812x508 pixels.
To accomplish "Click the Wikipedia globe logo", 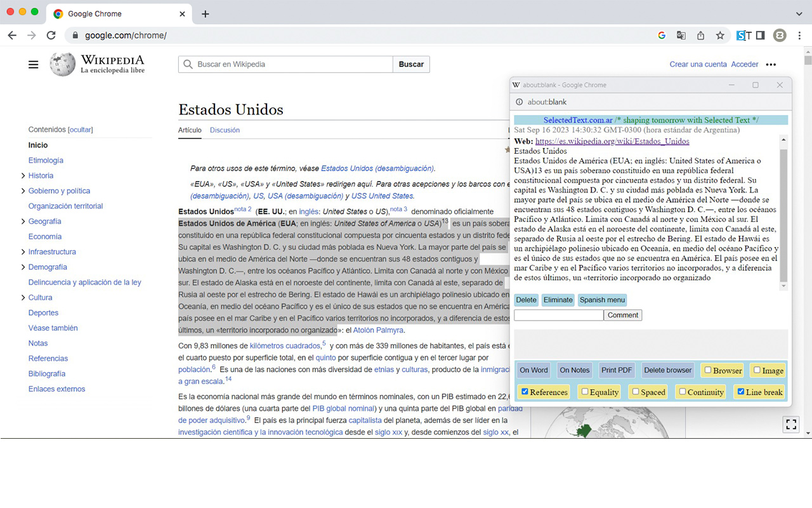I will click(63, 64).
